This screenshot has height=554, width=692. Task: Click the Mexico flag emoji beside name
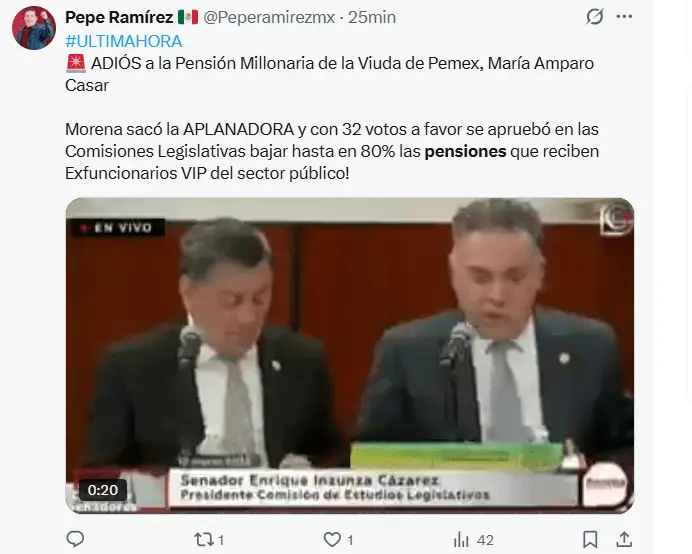click(x=188, y=18)
